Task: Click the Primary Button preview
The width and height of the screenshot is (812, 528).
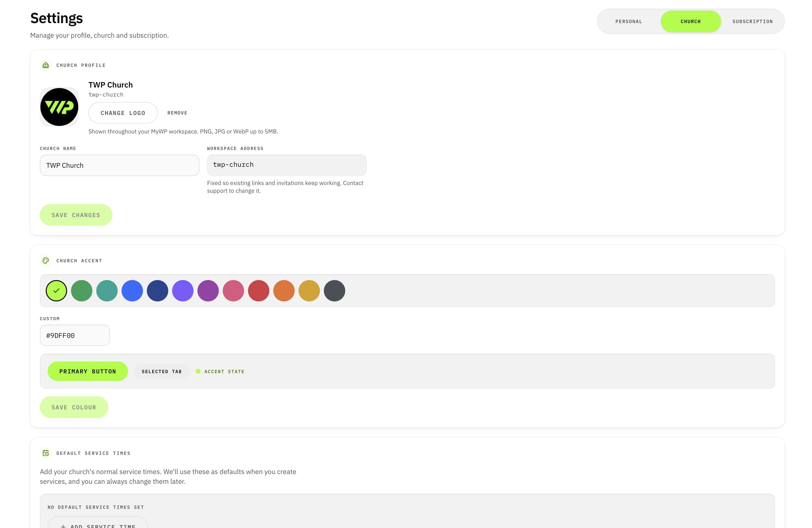Action: pos(88,371)
